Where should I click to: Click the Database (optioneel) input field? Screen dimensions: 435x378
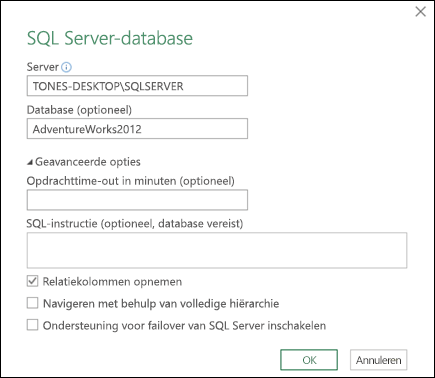[137, 129]
